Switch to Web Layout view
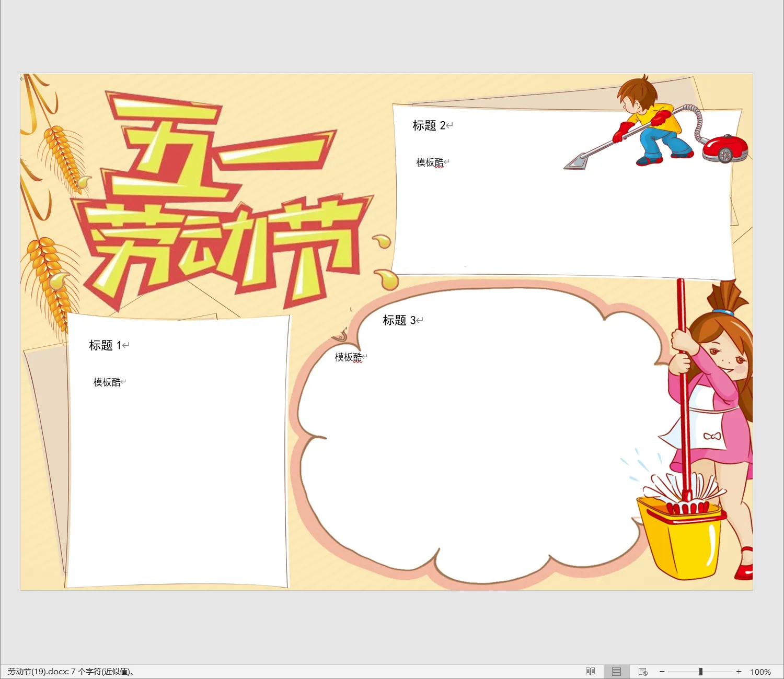The height and width of the screenshot is (679, 784). click(x=643, y=672)
